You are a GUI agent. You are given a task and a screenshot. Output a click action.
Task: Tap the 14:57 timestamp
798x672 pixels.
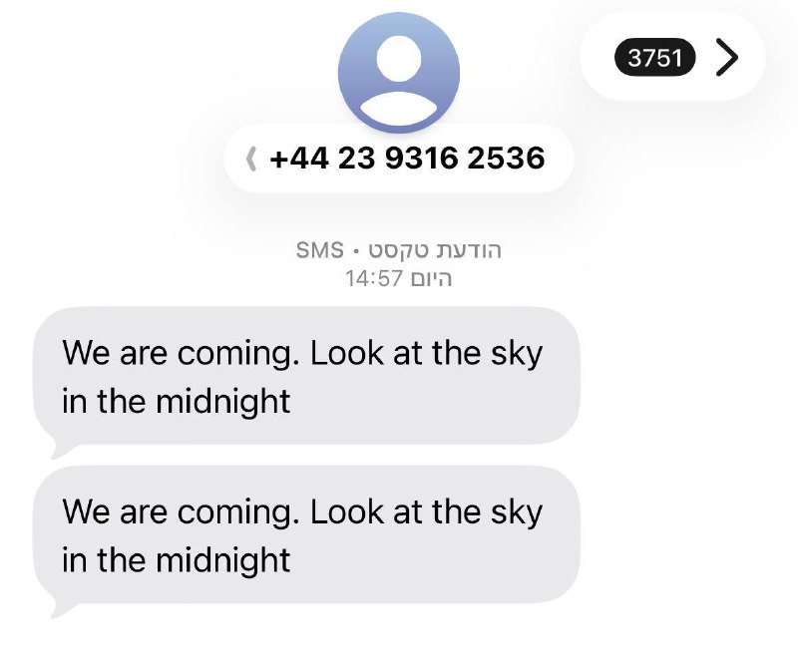[x=374, y=279]
